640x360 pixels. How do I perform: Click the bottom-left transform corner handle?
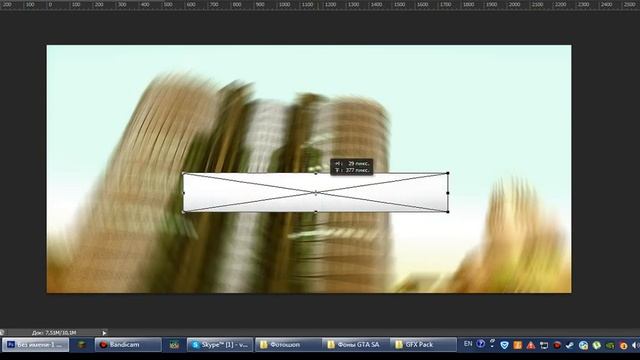point(183,212)
